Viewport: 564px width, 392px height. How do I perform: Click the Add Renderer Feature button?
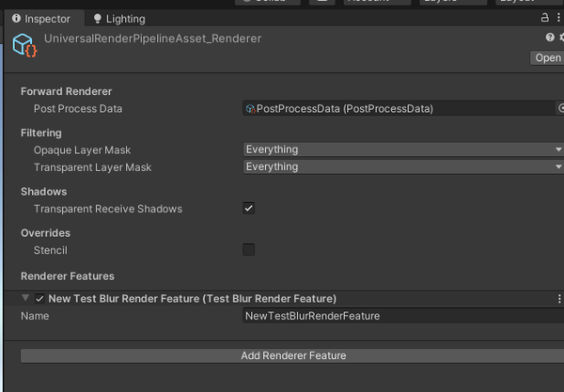coord(292,356)
